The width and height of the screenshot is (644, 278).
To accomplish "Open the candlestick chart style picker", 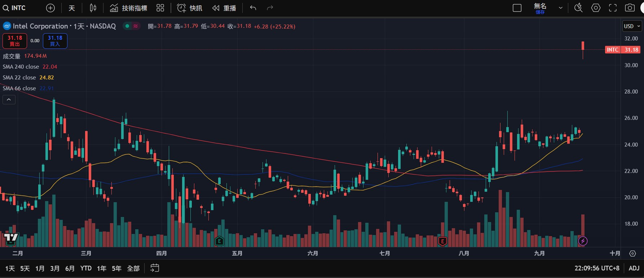I will coord(93,8).
